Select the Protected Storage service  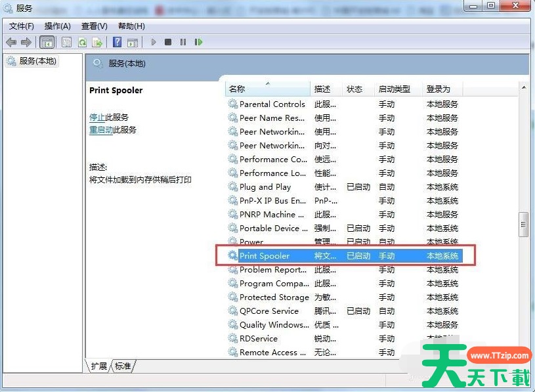[x=274, y=297]
